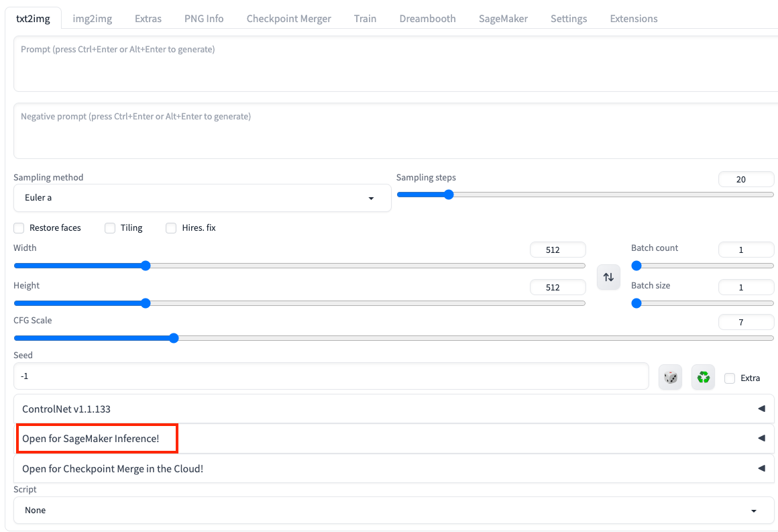Tick the Extra seed checkbox
Image resolution: width=778 pixels, height=532 pixels.
[730, 378]
